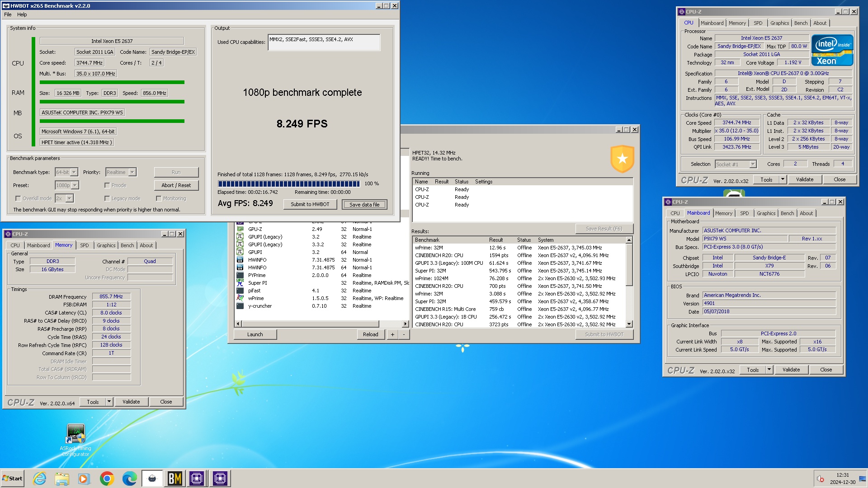Click the PYPrime console icon
868x488 pixels.
click(x=240, y=275)
